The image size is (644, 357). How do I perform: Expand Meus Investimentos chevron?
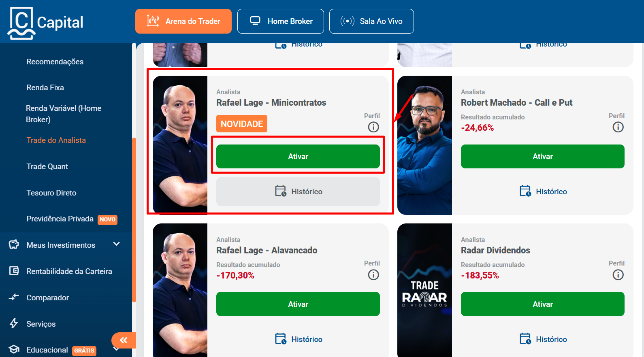click(117, 244)
